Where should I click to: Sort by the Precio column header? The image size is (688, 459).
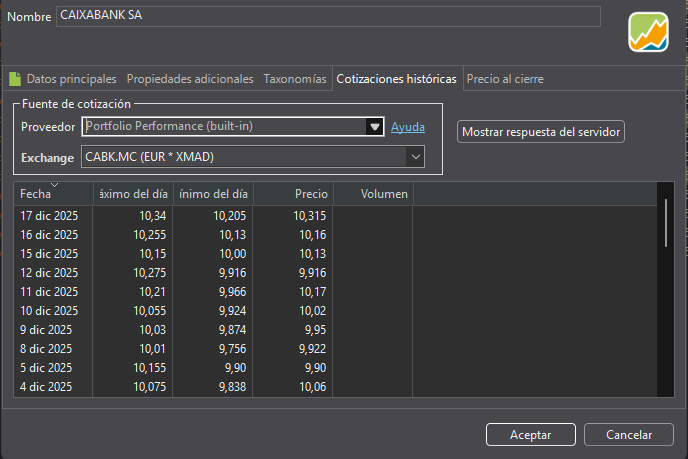pos(293,194)
